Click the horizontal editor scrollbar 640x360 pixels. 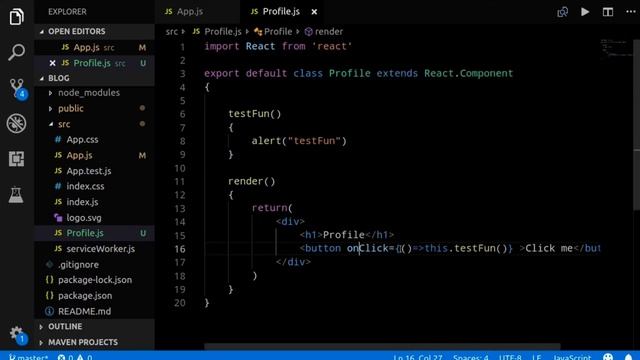pyautogui.click(x=382, y=347)
